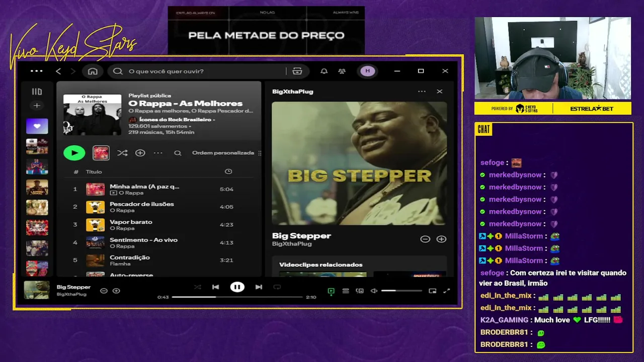644x362 pixels.
Task: Navigate forward with the right arrow
Action: 72,71
